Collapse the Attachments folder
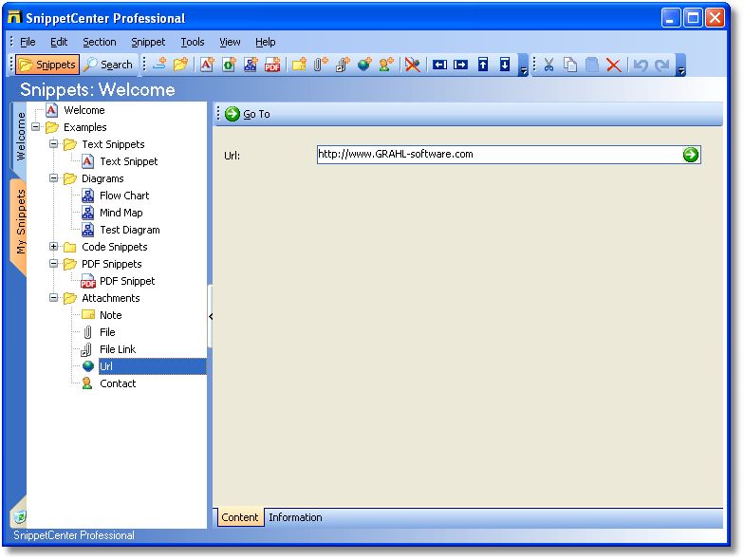Image resolution: width=744 pixels, height=560 pixels. [x=53, y=298]
